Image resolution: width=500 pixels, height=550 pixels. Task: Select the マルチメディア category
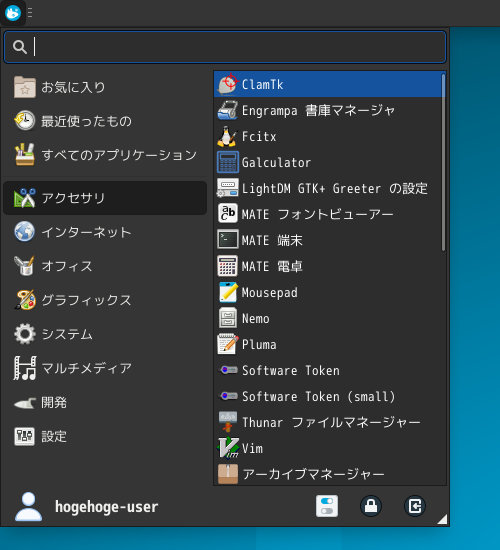click(105, 368)
